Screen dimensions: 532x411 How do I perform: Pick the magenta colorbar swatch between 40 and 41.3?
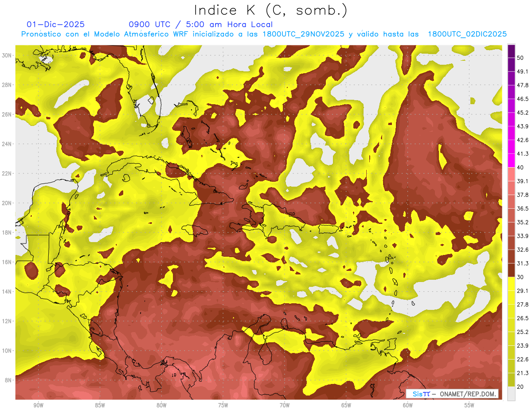click(x=511, y=160)
